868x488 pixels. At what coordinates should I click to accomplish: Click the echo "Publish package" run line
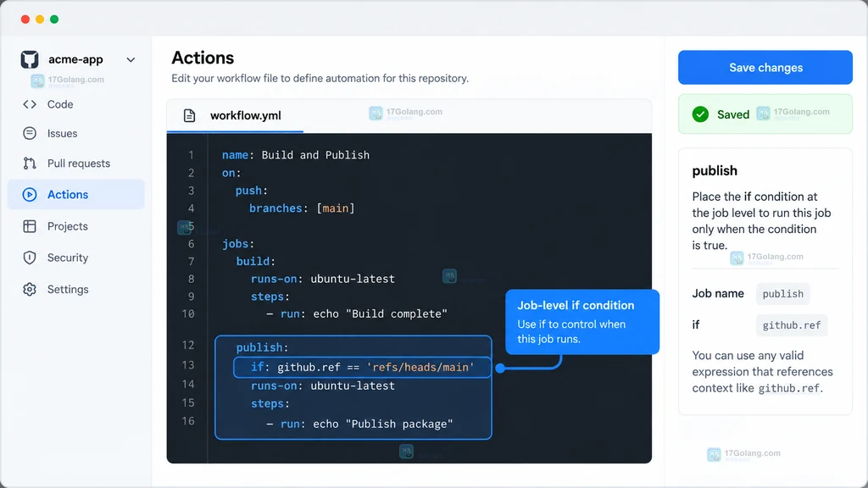(359, 424)
